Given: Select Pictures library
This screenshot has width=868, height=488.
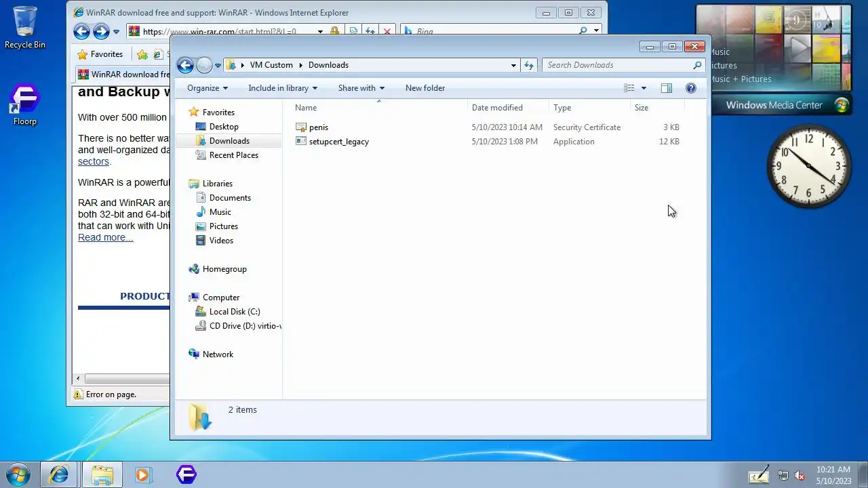Looking at the screenshot, I should pos(223,226).
